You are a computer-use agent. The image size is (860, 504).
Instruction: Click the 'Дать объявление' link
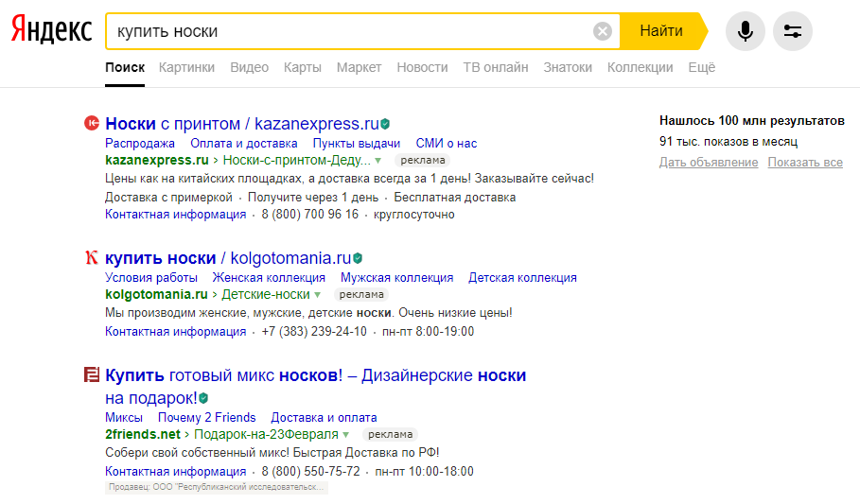709,163
